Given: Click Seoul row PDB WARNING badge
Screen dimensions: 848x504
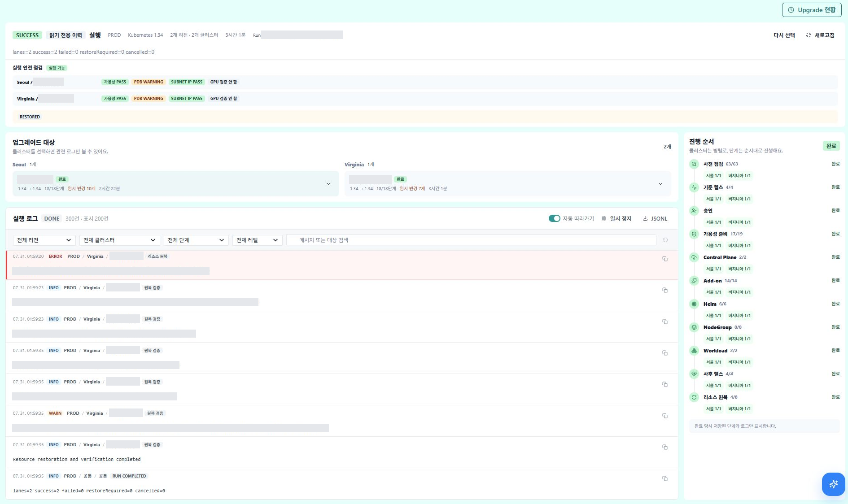Looking at the screenshot, I should (149, 82).
